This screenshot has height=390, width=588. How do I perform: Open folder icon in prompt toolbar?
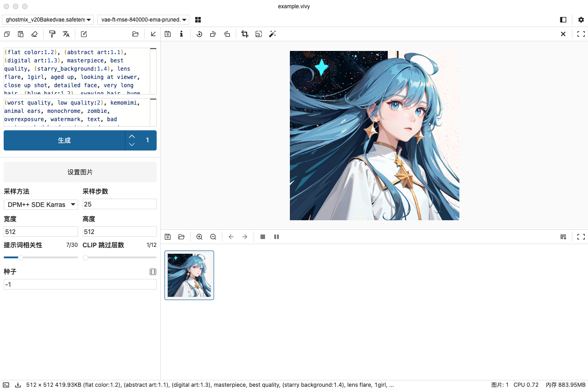[x=135, y=34]
